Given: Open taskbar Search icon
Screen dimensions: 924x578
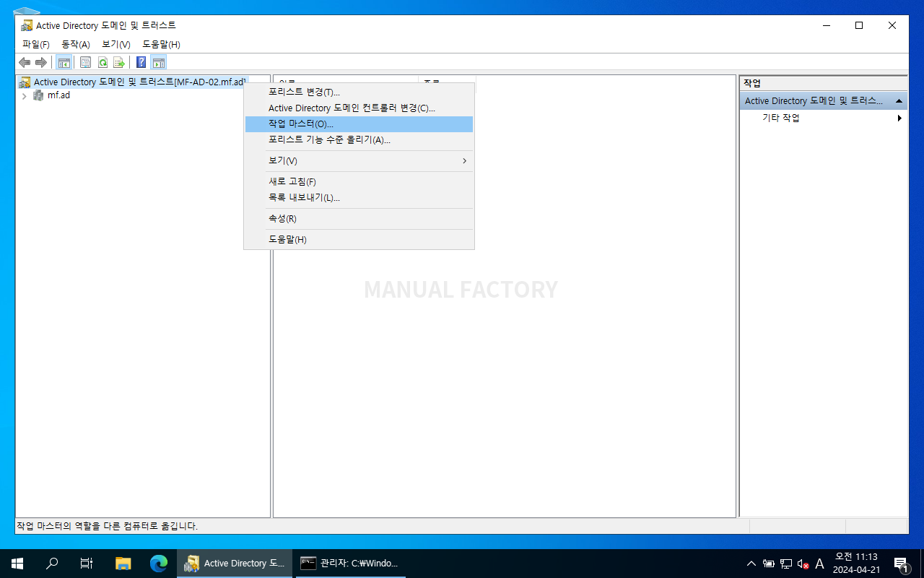Looking at the screenshot, I should click(52, 564).
